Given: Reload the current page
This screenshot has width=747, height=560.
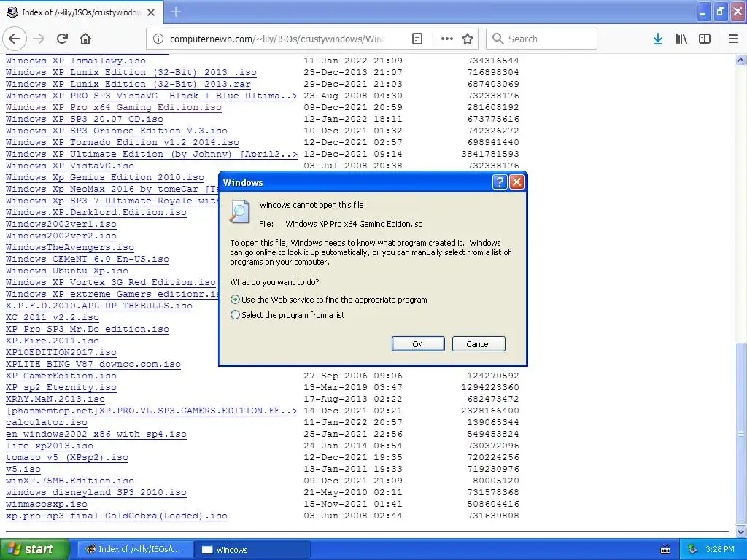Looking at the screenshot, I should pyautogui.click(x=62, y=39).
